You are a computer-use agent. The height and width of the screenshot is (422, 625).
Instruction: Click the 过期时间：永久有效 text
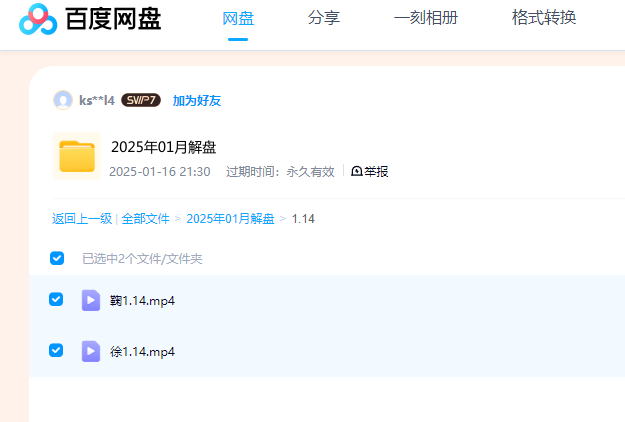tap(280, 172)
